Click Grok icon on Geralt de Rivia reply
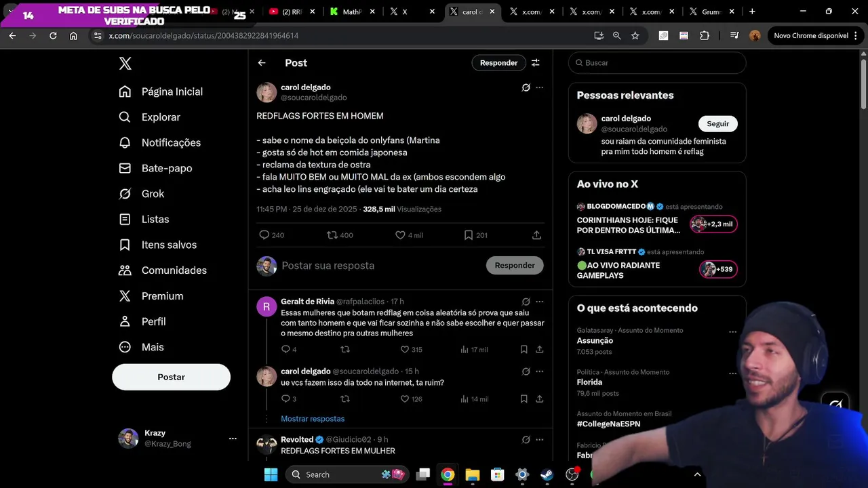 (526, 302)
